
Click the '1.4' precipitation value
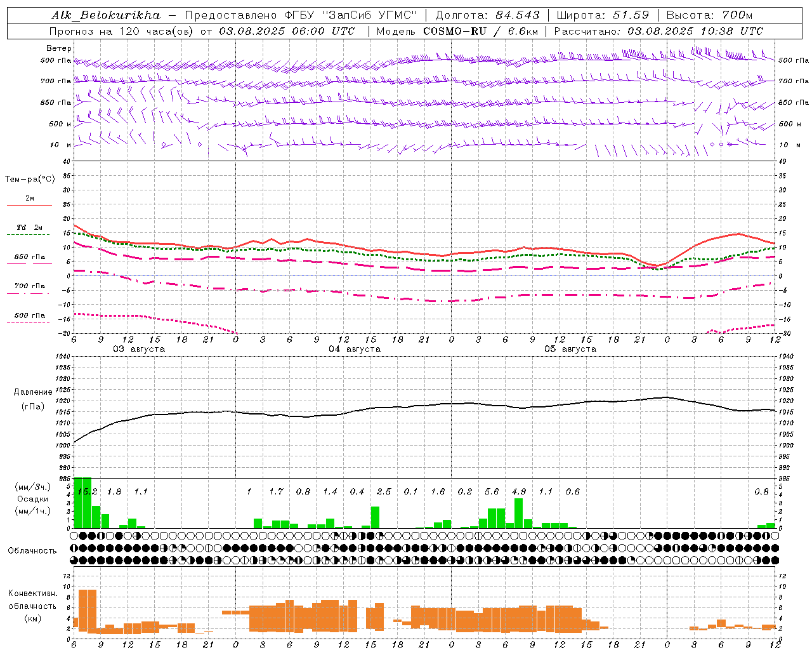pos(330,492)
